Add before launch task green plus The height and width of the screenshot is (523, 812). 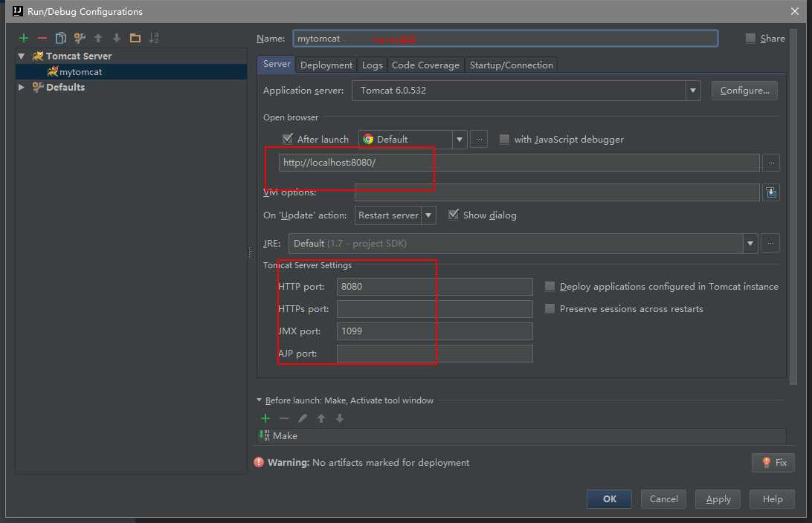pyautogui.click(x=265, y=418)
